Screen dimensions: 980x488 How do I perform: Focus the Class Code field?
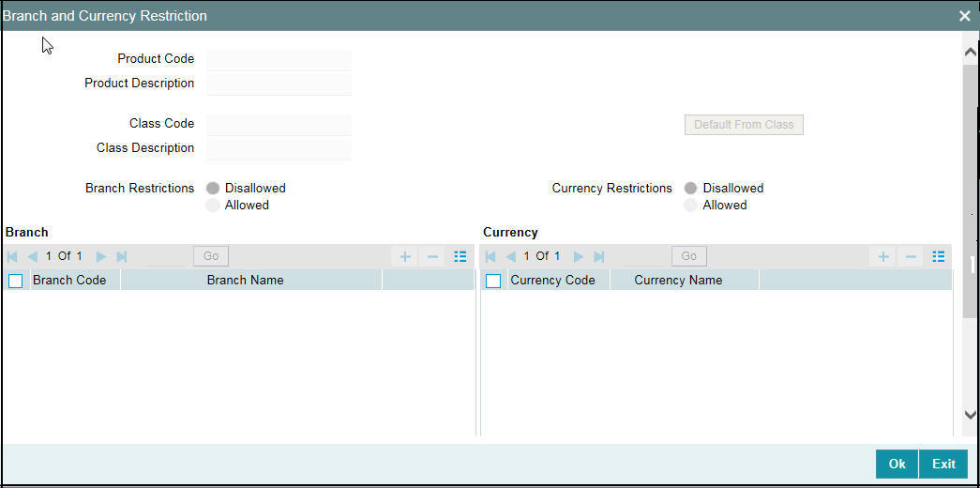pyautogui.click(x=279, y=125)
